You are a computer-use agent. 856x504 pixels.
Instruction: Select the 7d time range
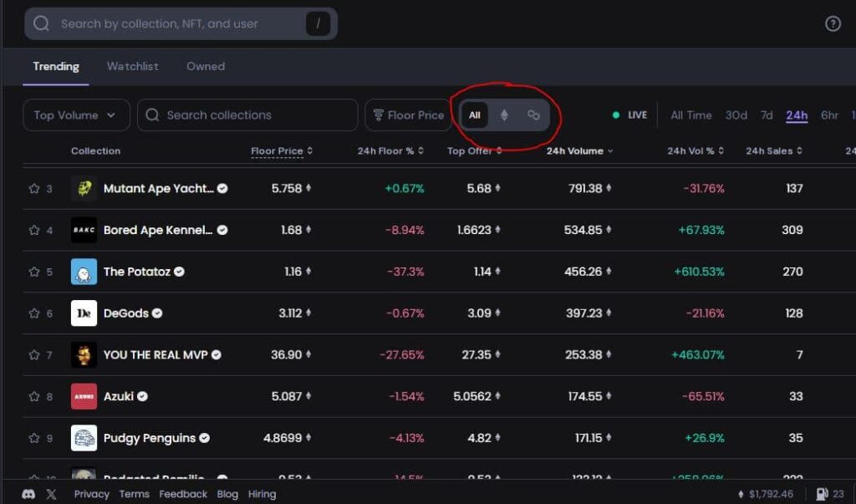point(767,115)
